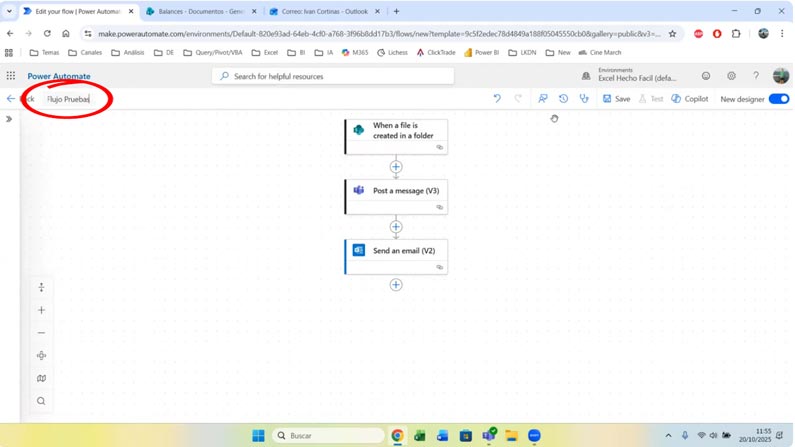Click the fit to view canvas control
795x447 pixels.
pos(42,356)
